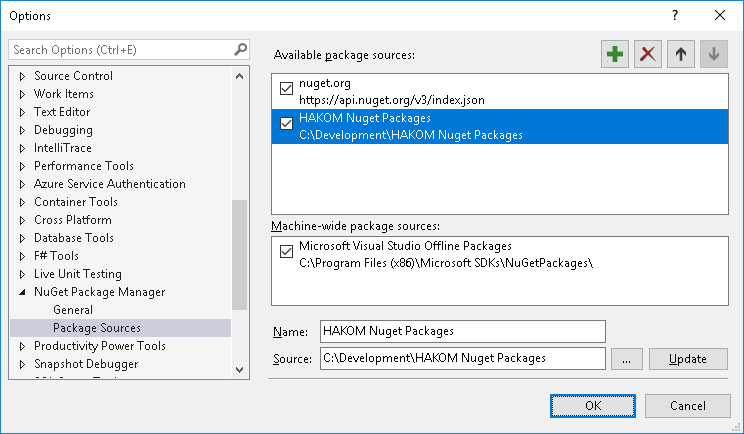
Task: Click the options tree vertical scrollbar
Action: [x=239, y=250]
